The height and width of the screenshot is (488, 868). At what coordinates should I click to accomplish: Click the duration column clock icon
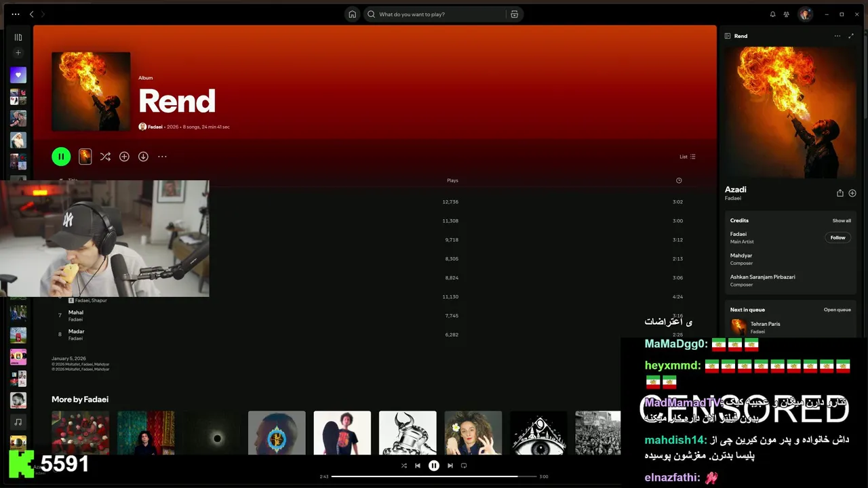(x=679, y=180)
